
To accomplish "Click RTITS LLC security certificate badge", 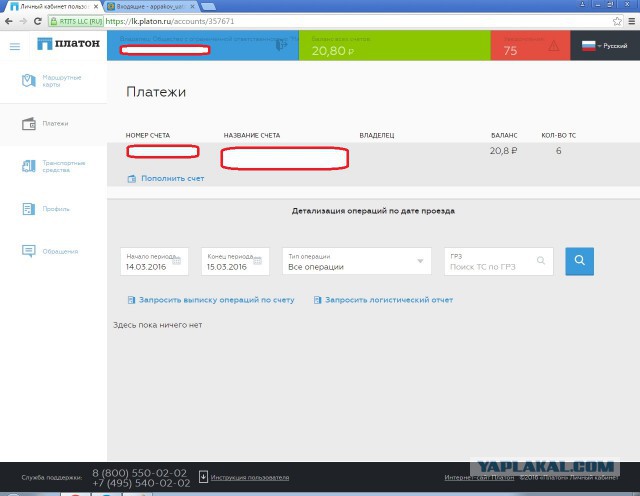I will (76, 21).
